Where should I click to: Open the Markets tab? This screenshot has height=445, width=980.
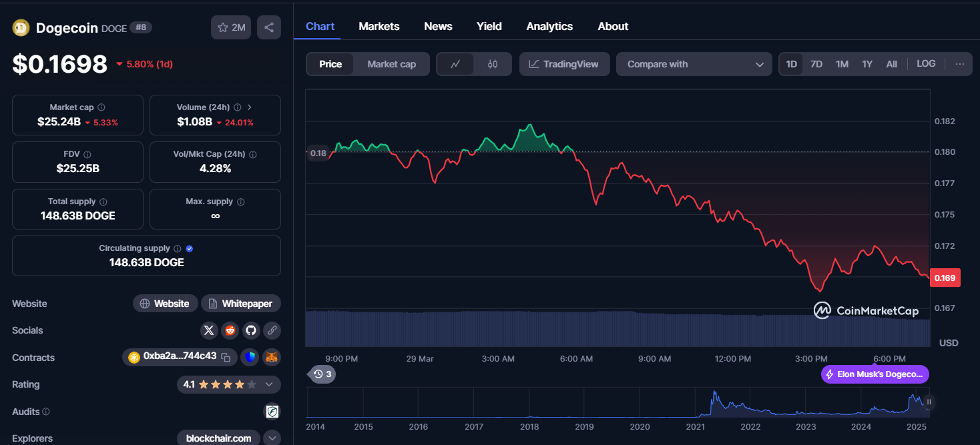click(379, 26)
